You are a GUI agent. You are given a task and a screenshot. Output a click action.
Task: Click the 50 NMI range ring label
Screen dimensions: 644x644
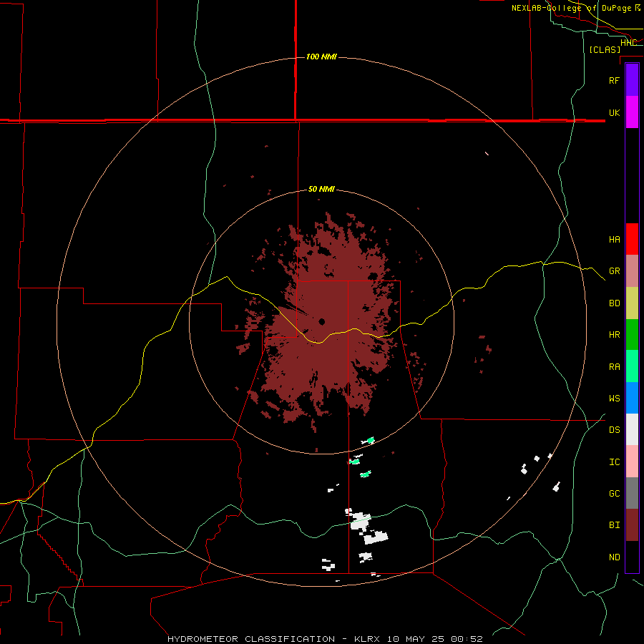pos(321,189)
